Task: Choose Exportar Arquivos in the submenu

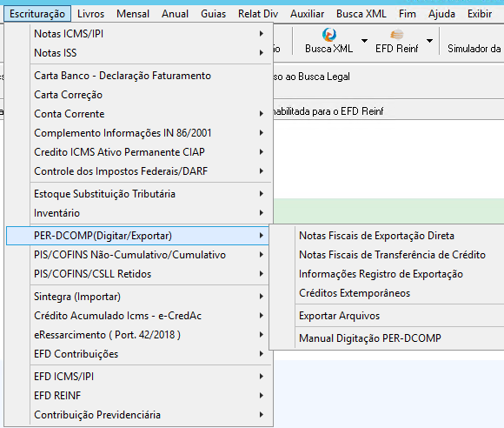Action: pos(339,316)
